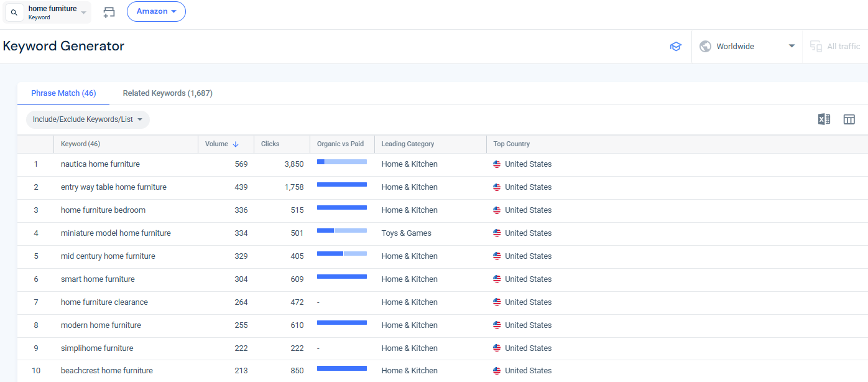Sort by Clicks column header
Screen dimensions: 868x382
point(270,144)
